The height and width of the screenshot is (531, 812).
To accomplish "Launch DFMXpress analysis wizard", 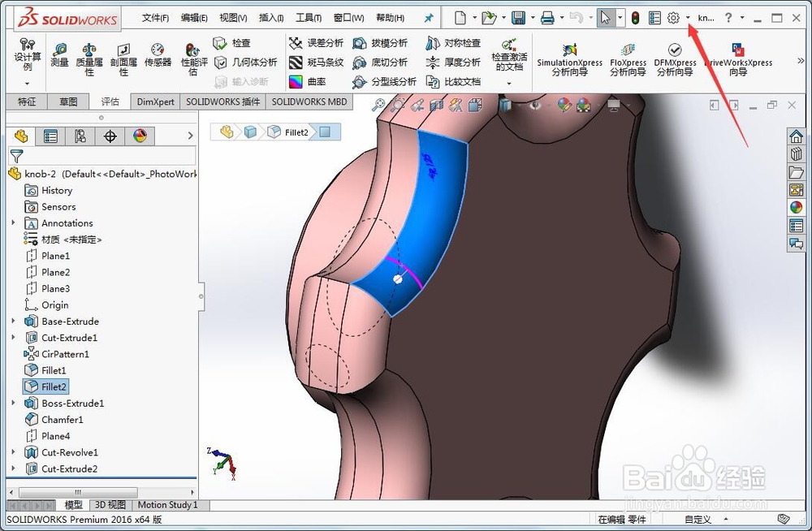I will point(675,59).
